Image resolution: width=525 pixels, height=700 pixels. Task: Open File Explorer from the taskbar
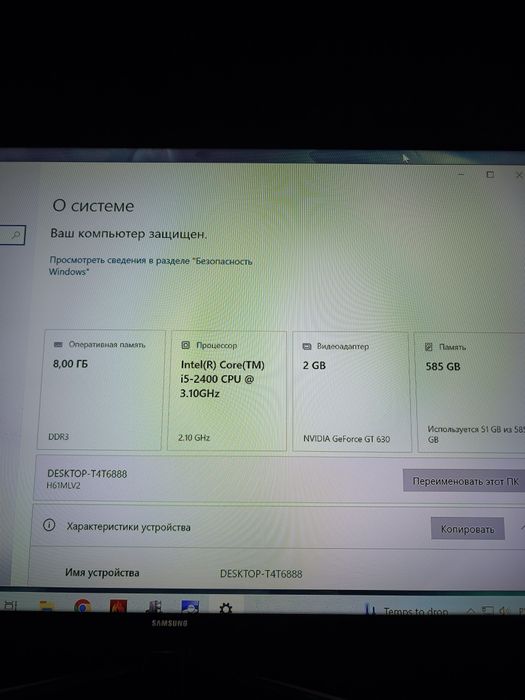(x=46, y=606)
